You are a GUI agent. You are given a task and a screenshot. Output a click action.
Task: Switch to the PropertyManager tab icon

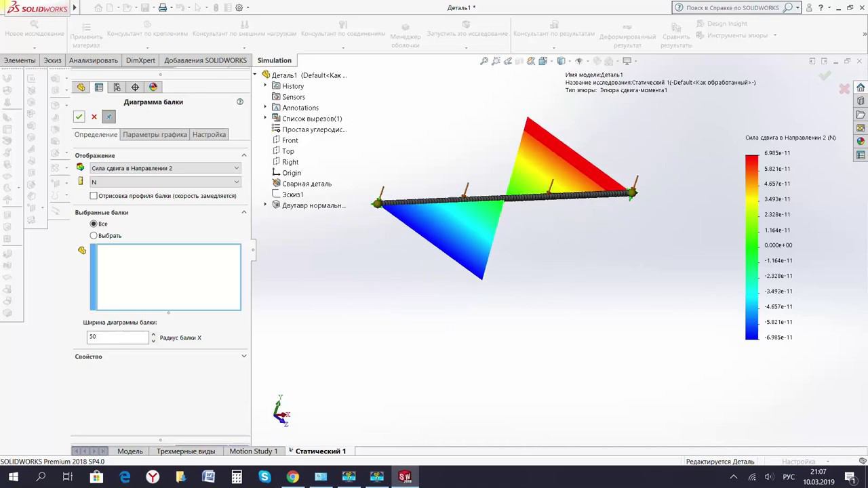click(x=99, y=87)
